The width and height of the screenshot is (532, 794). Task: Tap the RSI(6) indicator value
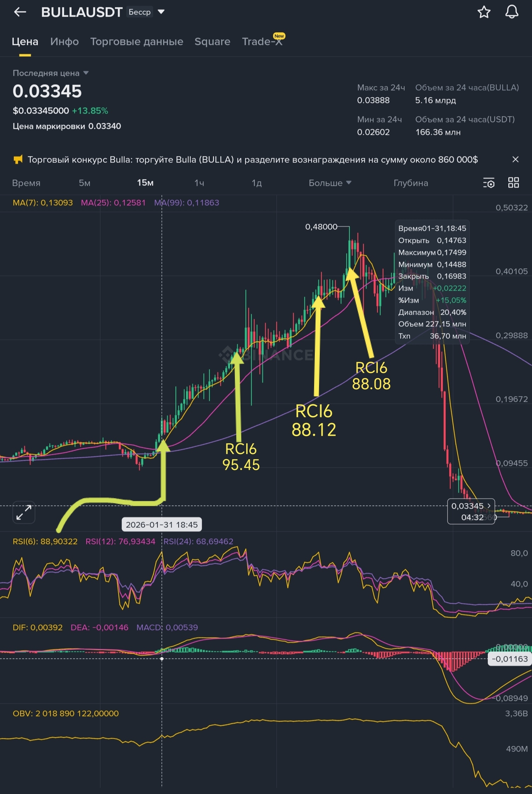pyautogui.click(x=45, y=542)
